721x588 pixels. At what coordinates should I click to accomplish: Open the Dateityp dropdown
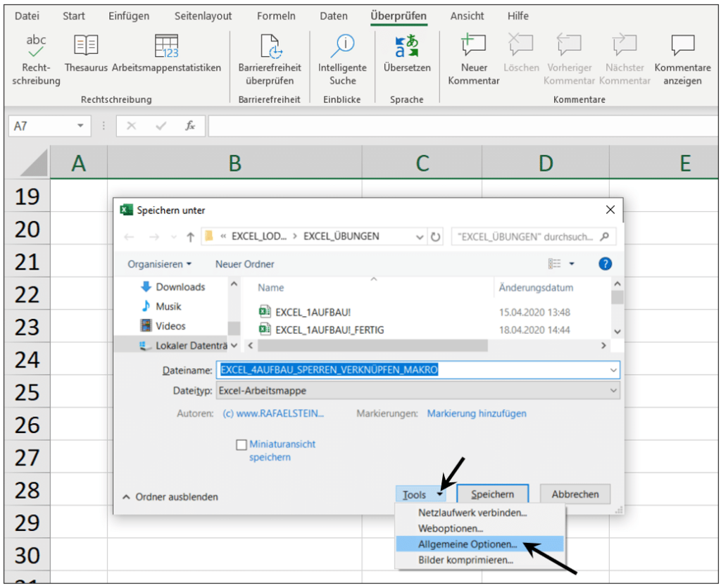[x=613, y=391]
